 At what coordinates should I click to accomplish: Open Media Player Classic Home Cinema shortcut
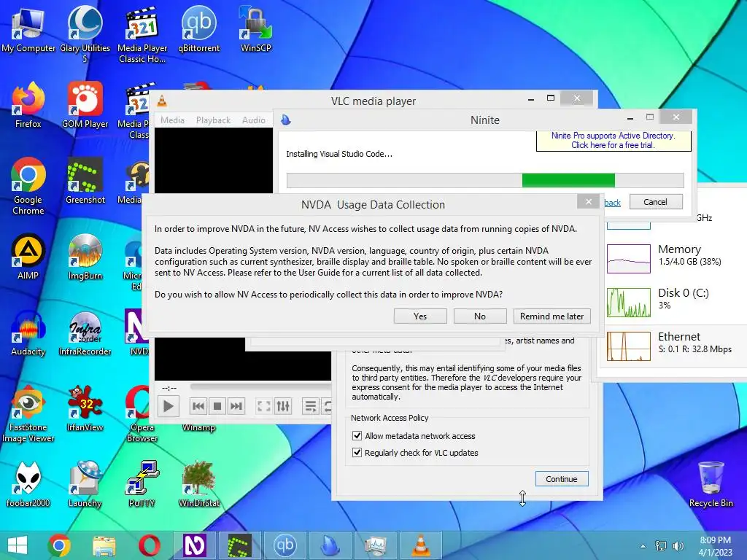click(x=142, y=34)
